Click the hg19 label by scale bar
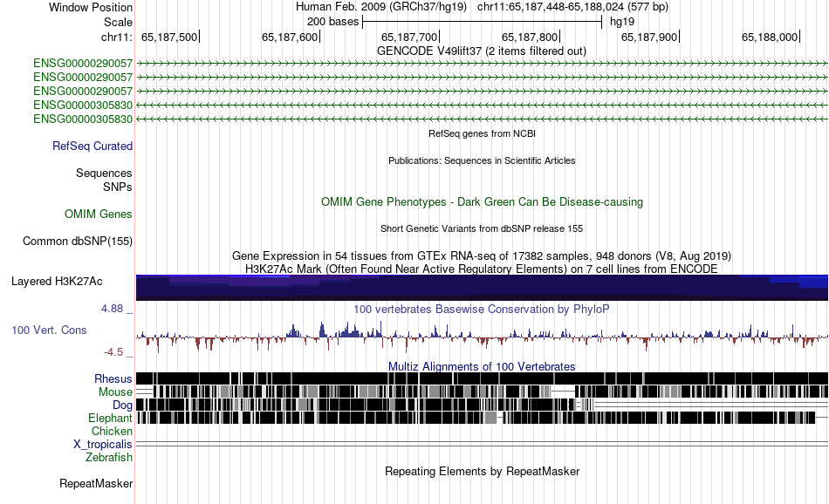Image resolution: width=829 pixels, height=504 pixels. [x=622, y=22]
